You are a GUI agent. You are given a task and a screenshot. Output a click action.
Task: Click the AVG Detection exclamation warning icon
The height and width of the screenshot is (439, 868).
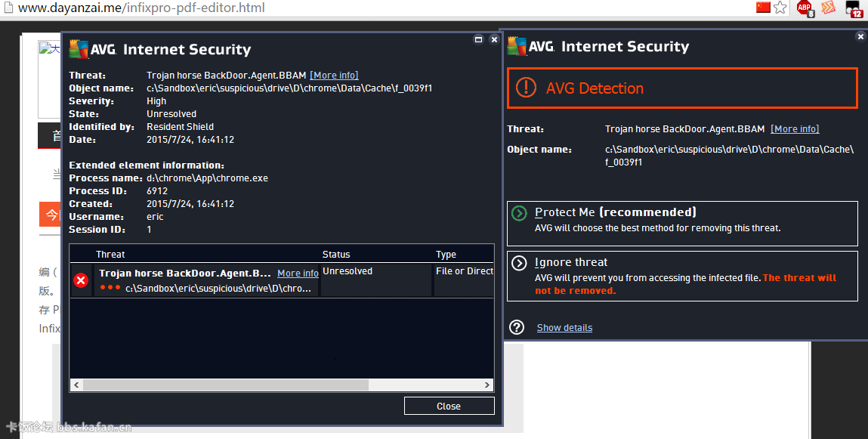coord(526,88)
